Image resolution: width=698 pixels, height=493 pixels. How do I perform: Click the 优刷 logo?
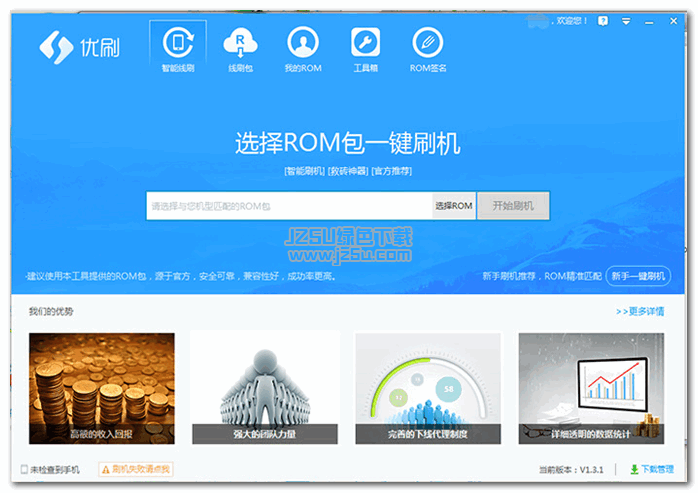click(x=79, y=47)
